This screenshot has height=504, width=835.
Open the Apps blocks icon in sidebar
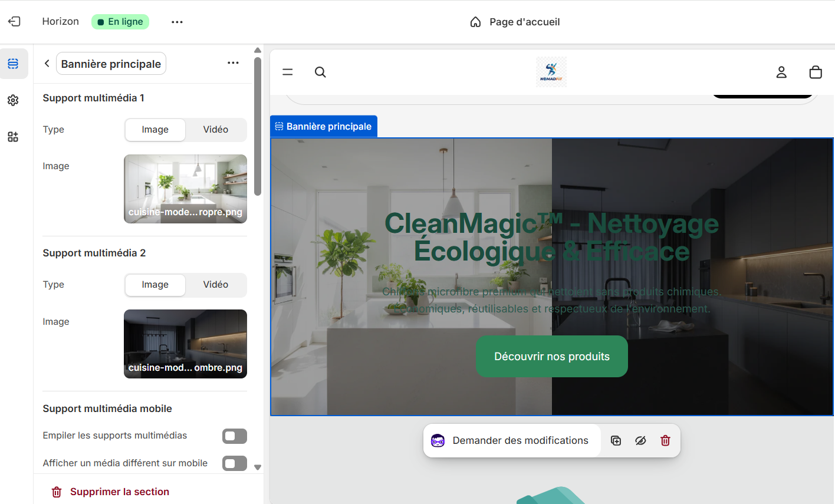click(x=13, y=137)
